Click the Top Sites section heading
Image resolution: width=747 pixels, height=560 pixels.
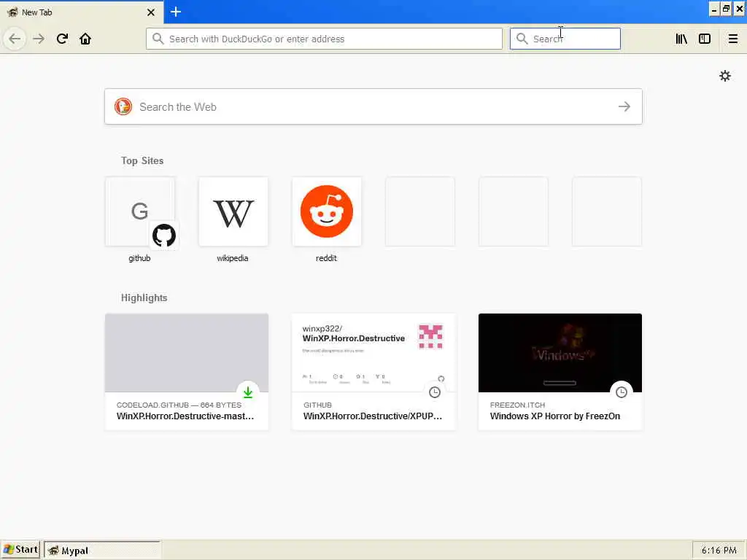(142, 160)
